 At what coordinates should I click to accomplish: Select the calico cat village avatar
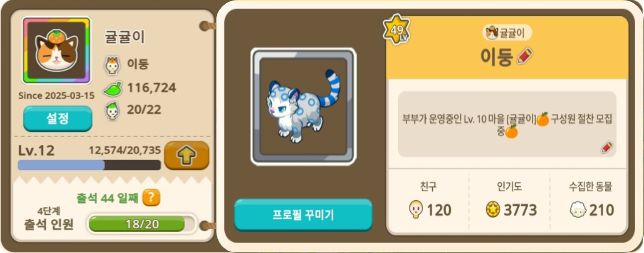coord(57,50)
